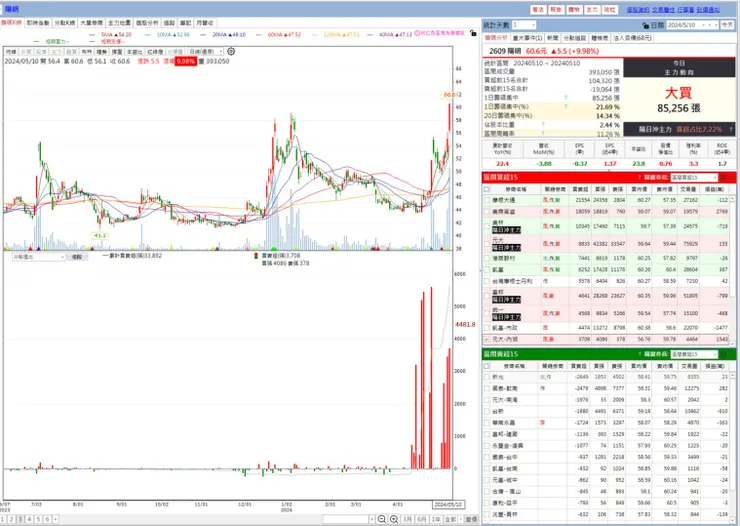The height and width of the screenshot is (526, 740).
Task: Open dropdown arrow next to 全部 range button
Action: [461, 519]
